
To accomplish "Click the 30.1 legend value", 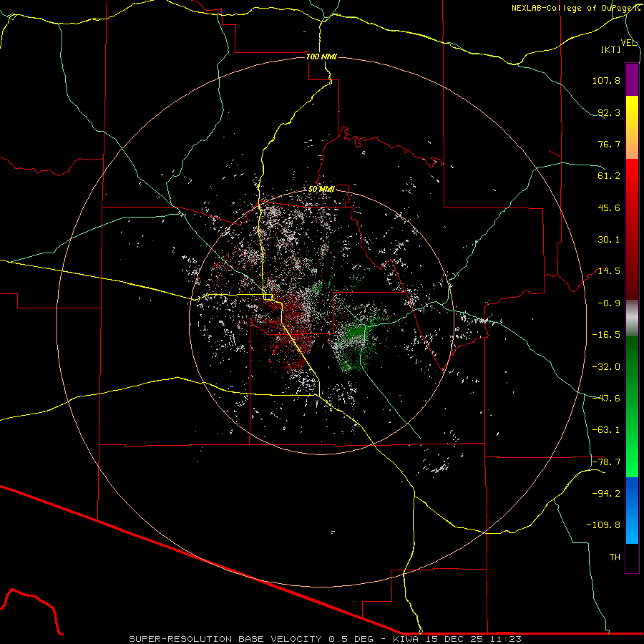I will pos(609,240).
